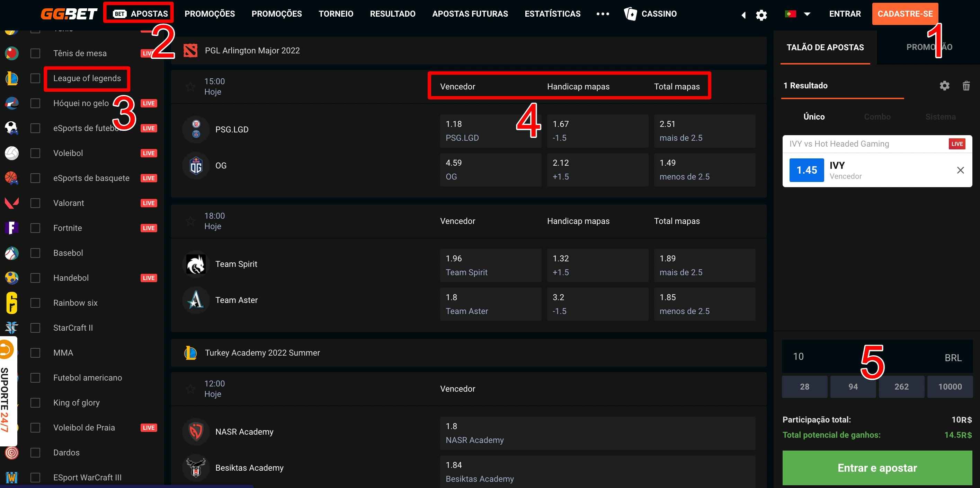Select the Único bet type tab
The image size is (980, 488).
[814, 116]
